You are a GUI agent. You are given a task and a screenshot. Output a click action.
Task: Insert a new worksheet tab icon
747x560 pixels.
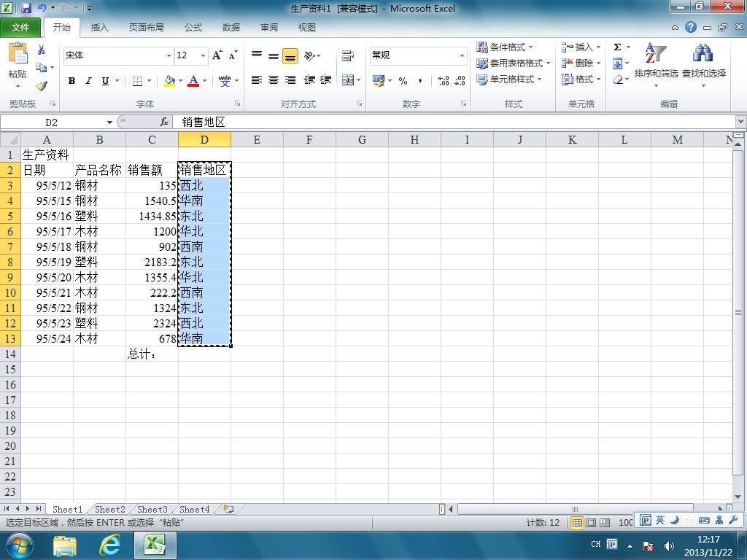click(228, 509)
